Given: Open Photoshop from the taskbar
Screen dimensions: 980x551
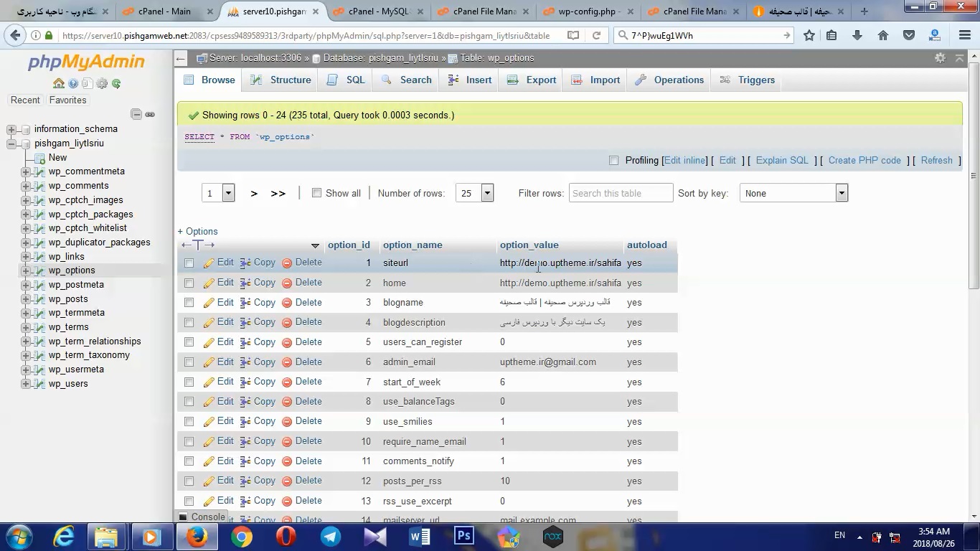Looking at the screenshot, I should (x=464, y=536).
